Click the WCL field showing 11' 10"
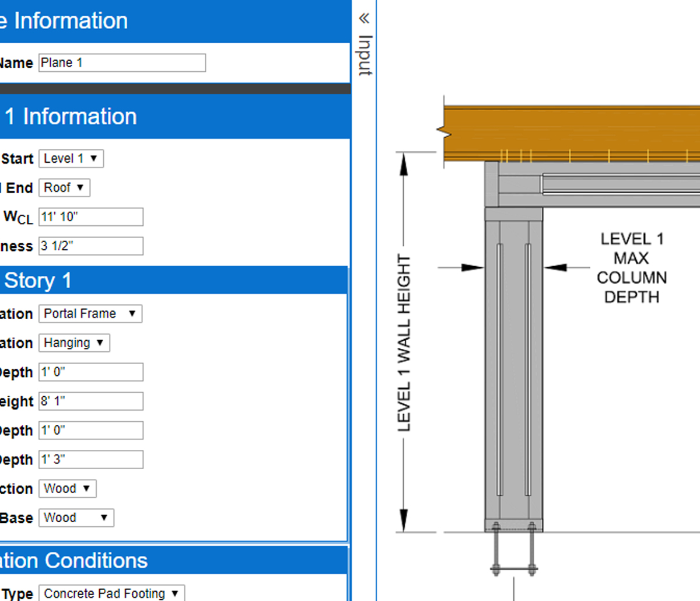The width and height of the screenshot is (700, 601). [x=90, y=216]
